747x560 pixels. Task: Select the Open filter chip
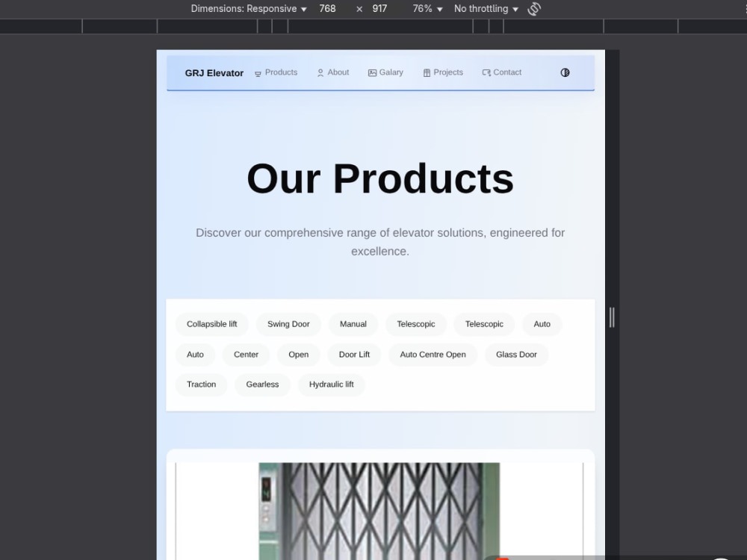(x=299, y=355)
